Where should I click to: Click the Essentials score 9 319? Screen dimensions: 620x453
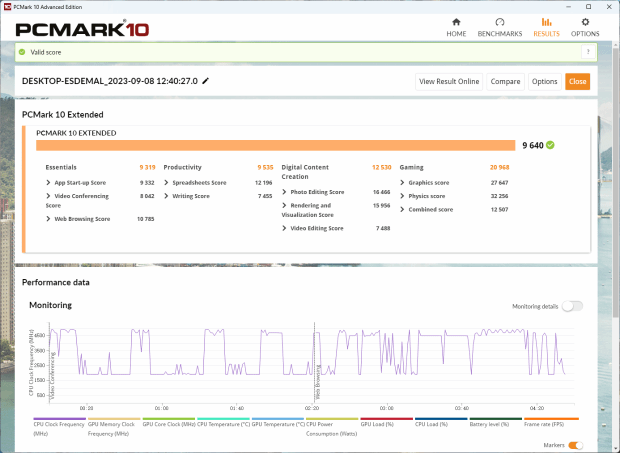pyautogui.click(x=147, y=167)
